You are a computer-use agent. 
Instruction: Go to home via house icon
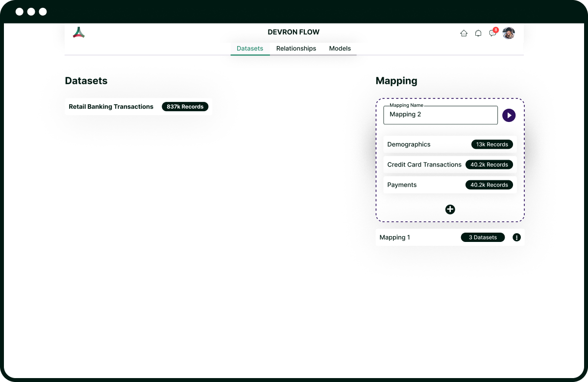(464, 33)
